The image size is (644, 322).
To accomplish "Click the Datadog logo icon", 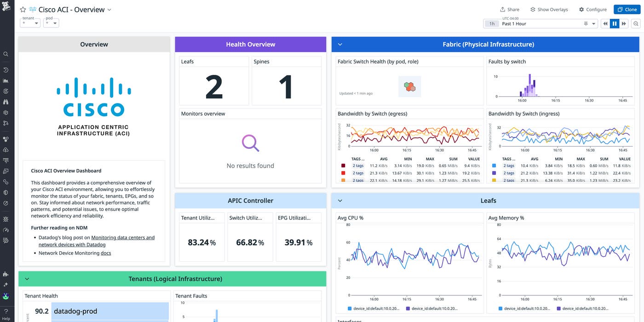I will point(6,7).
